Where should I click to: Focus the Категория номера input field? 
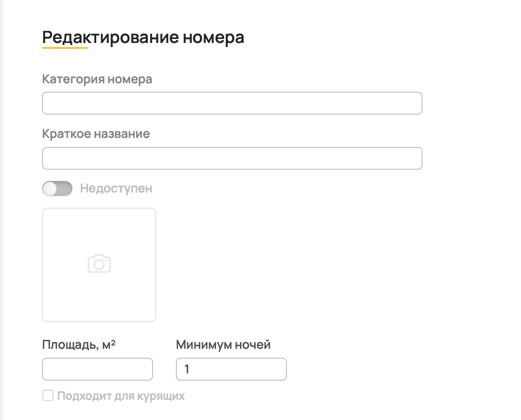coord(232,103)
